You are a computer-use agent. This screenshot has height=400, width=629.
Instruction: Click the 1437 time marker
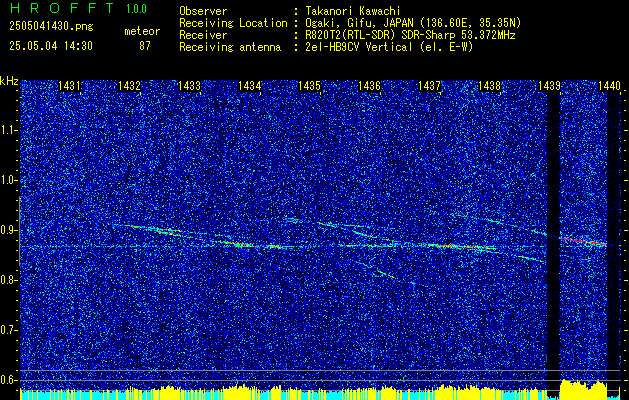(429, 86)
